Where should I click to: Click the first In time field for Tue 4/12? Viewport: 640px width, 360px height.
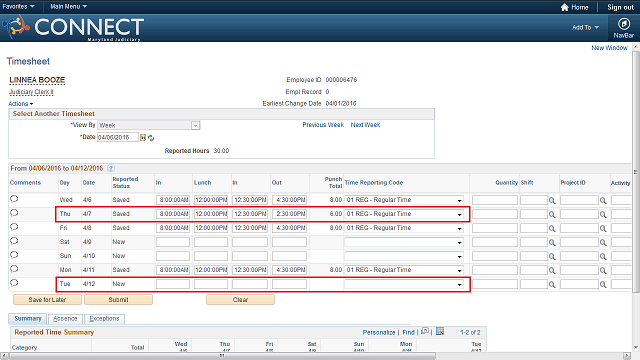pos(173,284)
